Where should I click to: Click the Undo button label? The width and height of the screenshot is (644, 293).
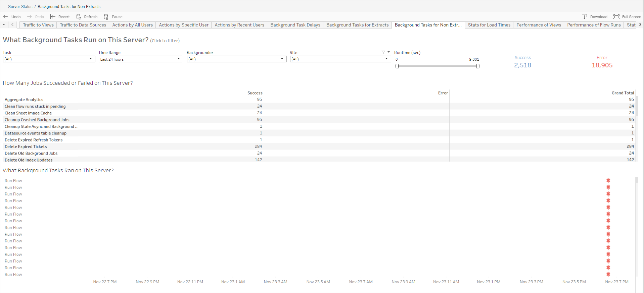16,17
